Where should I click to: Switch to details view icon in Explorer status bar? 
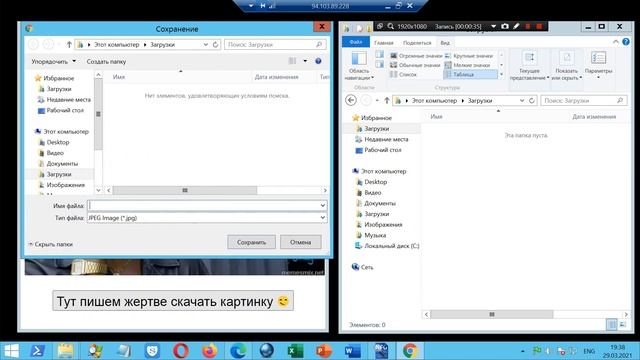[x=611, y=325]
